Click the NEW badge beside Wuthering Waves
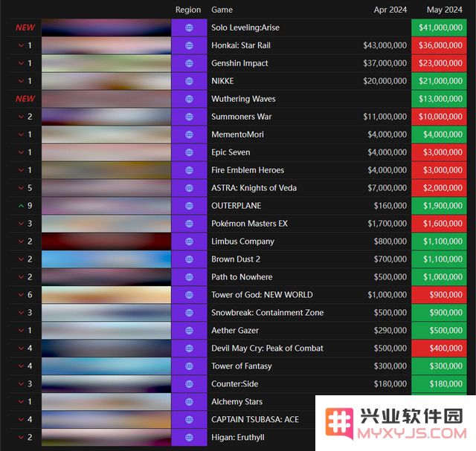The width and height of the screenshot is (476, 451). (x=25, y=99)
